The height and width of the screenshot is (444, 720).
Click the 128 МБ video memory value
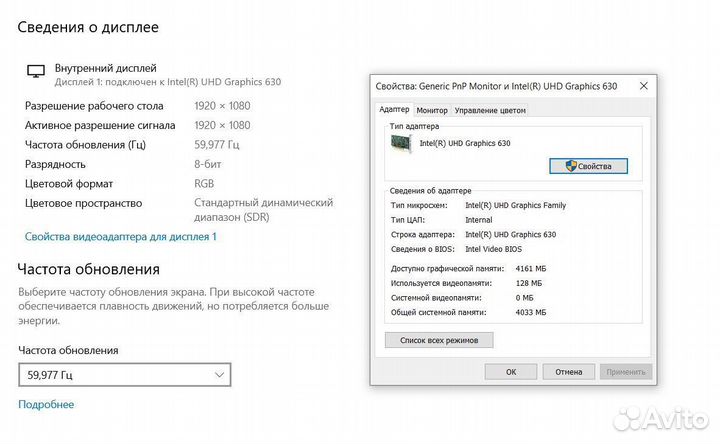coord(529,283)
